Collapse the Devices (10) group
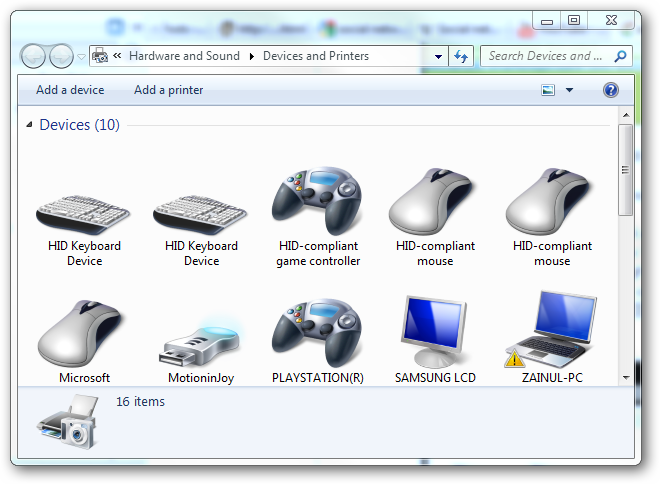660x484 pixels. point(29,125)
